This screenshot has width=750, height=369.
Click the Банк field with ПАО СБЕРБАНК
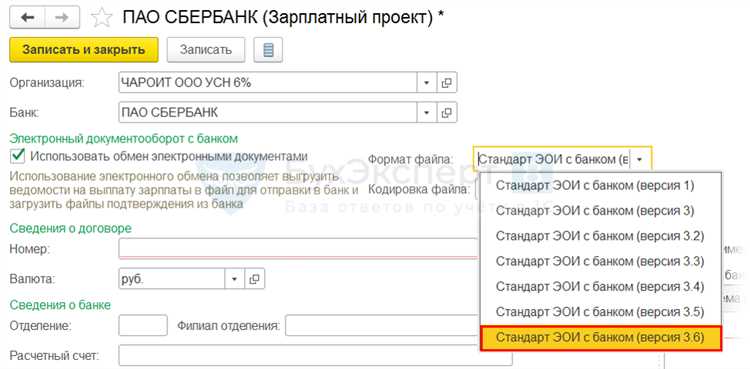pyautogui.click(x=267, y=113)
